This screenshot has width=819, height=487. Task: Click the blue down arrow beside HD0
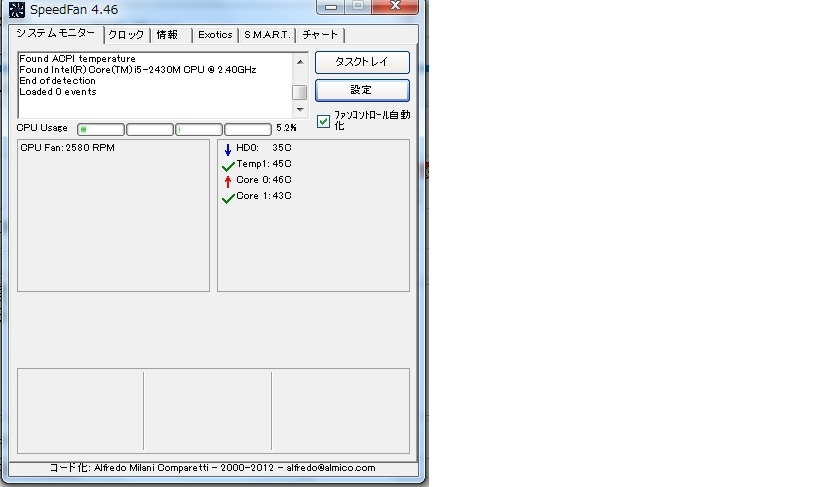coord(228,150)
